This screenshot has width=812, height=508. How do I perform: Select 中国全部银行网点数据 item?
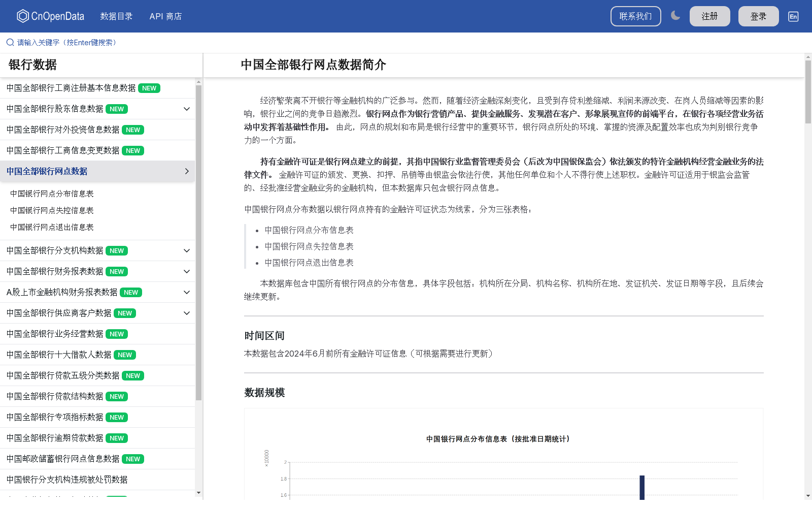(47, 171)
